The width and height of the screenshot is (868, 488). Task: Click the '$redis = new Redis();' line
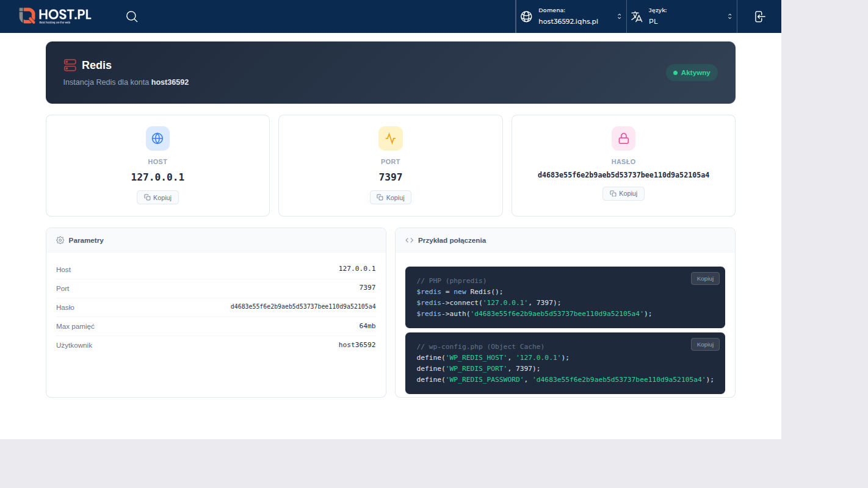[460, 292]
